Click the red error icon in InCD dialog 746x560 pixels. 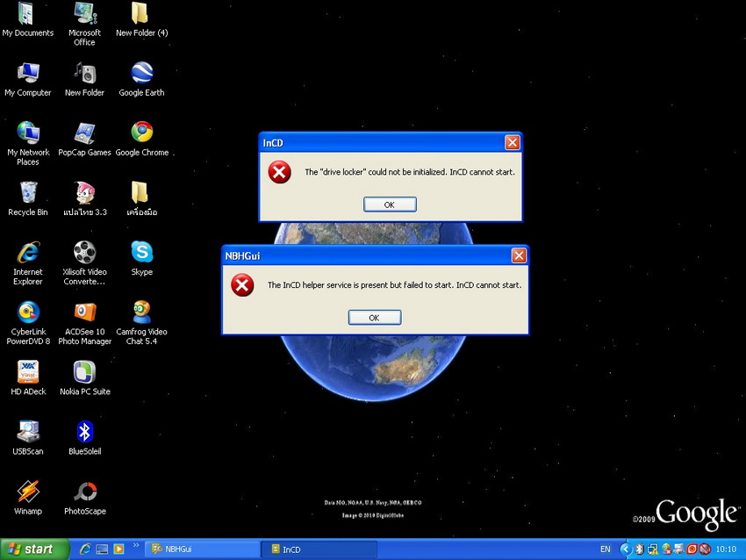click(279, 172)
